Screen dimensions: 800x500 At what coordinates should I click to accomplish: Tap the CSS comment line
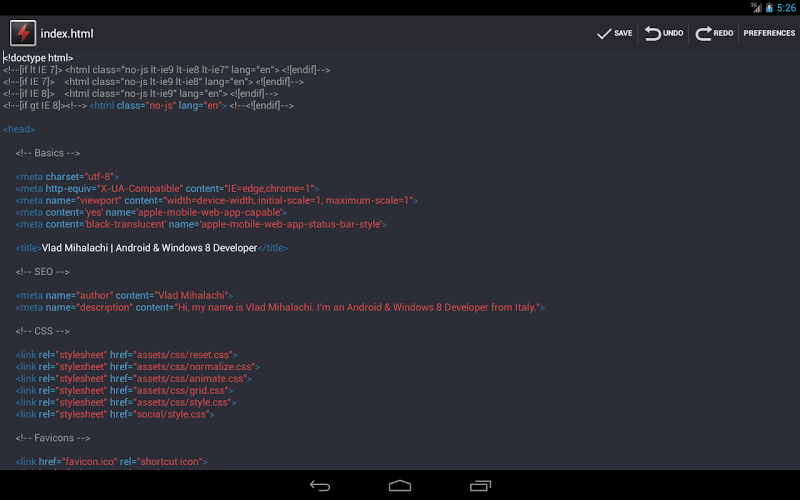coord(42,331)
